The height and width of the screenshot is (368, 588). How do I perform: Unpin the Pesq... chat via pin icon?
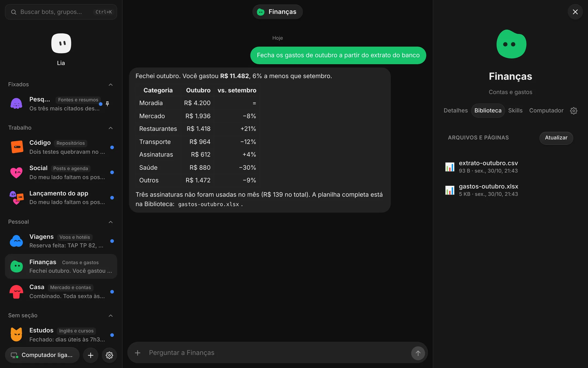coord(108,104)
